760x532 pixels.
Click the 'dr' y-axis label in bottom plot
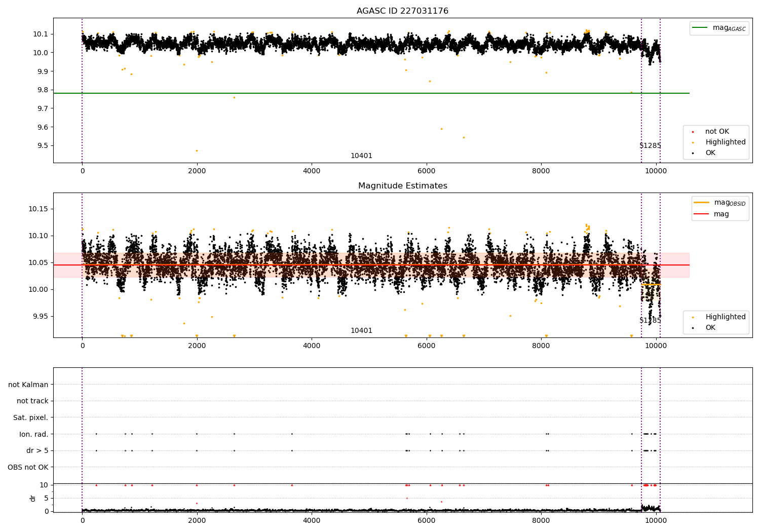33,498
